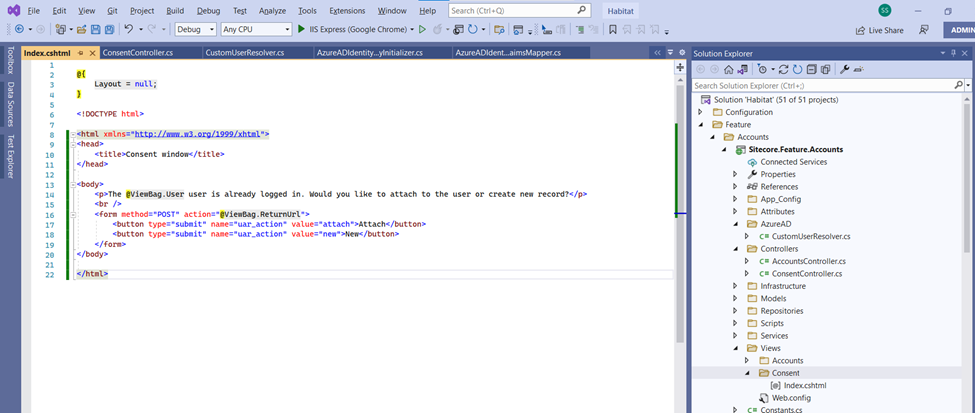Follow the www.w3.org xhtml link
This screenshot has height=413, width=975.
[198, 134]
